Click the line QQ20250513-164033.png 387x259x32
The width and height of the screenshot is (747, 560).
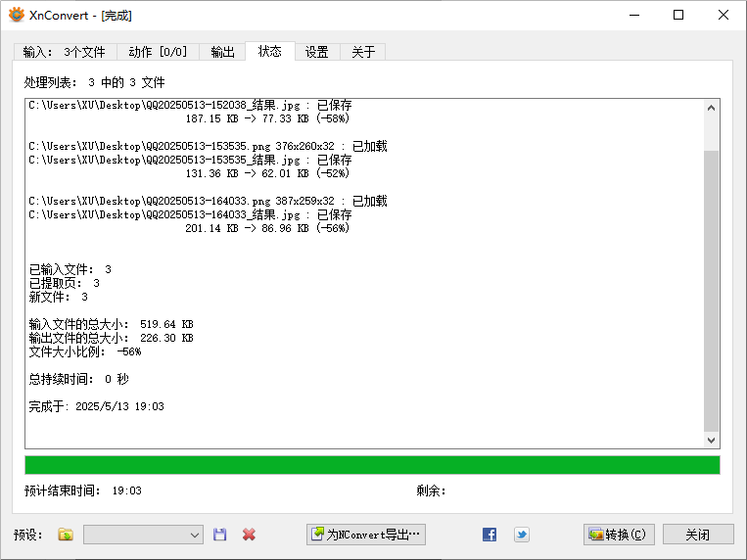point(208,201)
